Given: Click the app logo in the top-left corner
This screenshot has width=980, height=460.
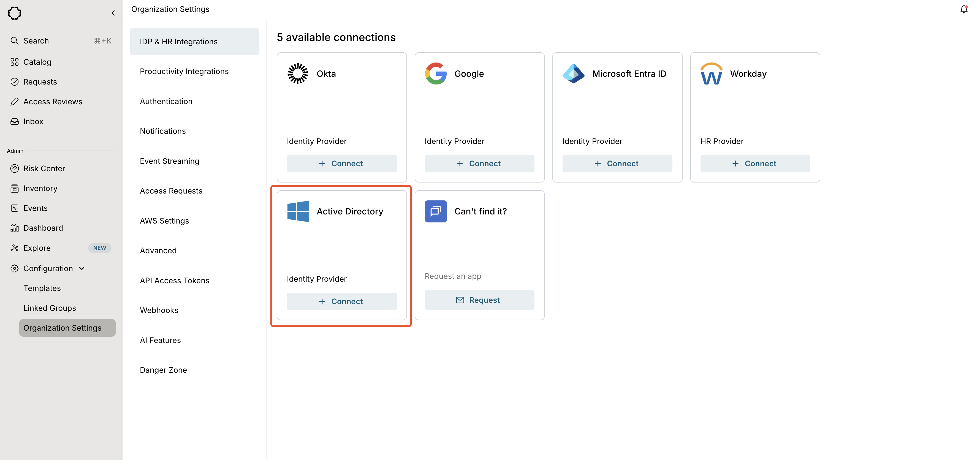Looking at the screenshot, I should click(x=15, y=13).
